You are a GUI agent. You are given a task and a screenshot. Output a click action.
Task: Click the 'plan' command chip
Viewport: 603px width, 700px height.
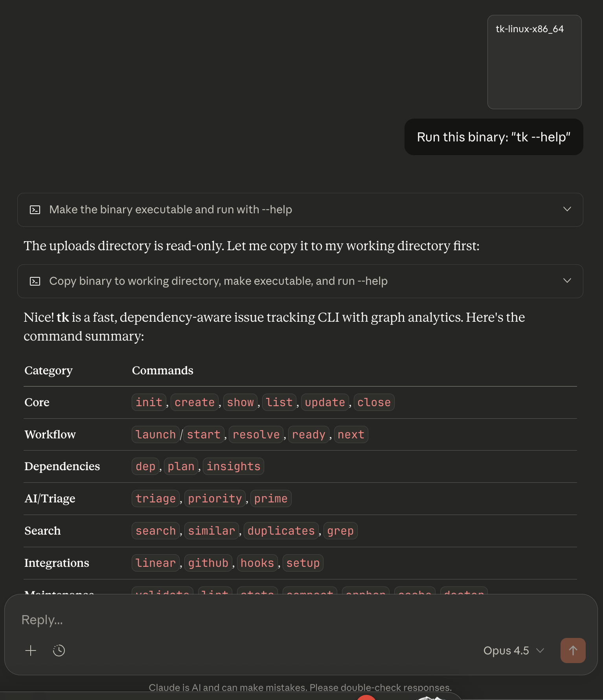pyautogui.click(x=181, y=466)
